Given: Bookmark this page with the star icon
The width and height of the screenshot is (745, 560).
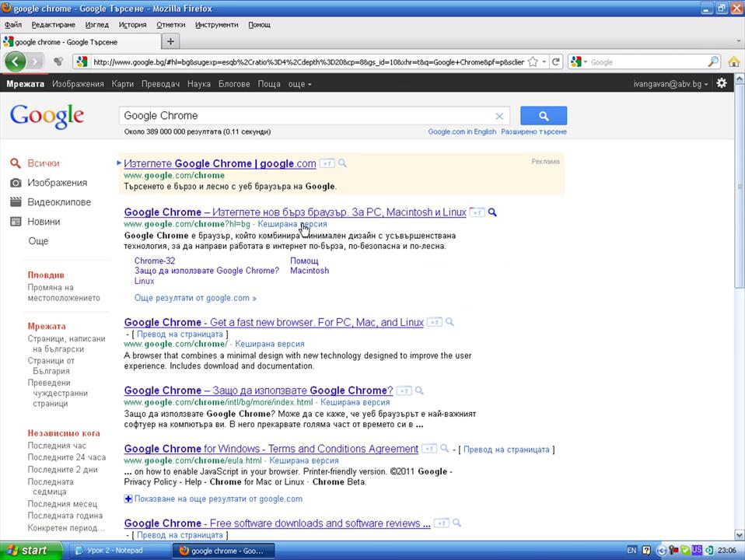Looking at the screenshot, I should [532, 62].
